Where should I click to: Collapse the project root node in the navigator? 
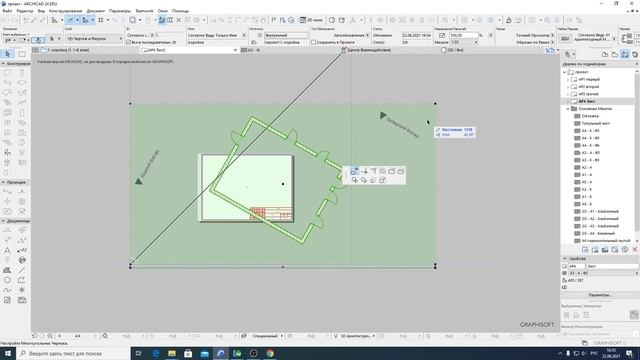click(x=564, y=72)
